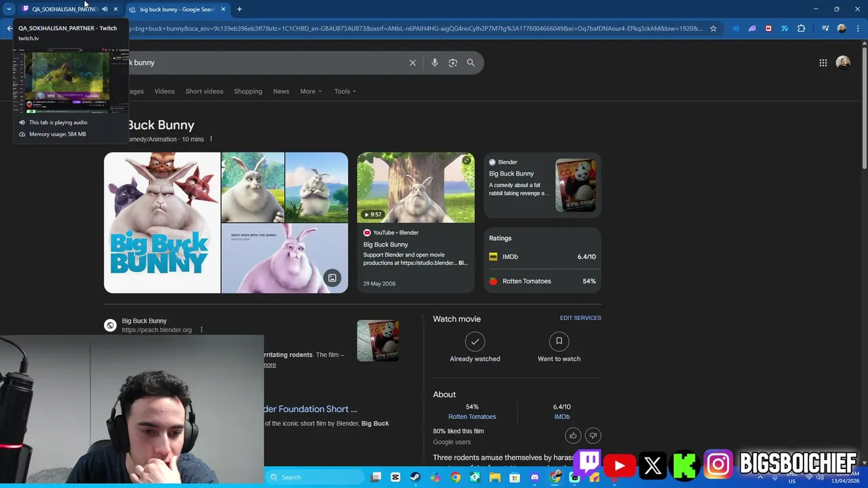868x488 pixels.
Task: Open the Google apps grid
Action: 823,62
